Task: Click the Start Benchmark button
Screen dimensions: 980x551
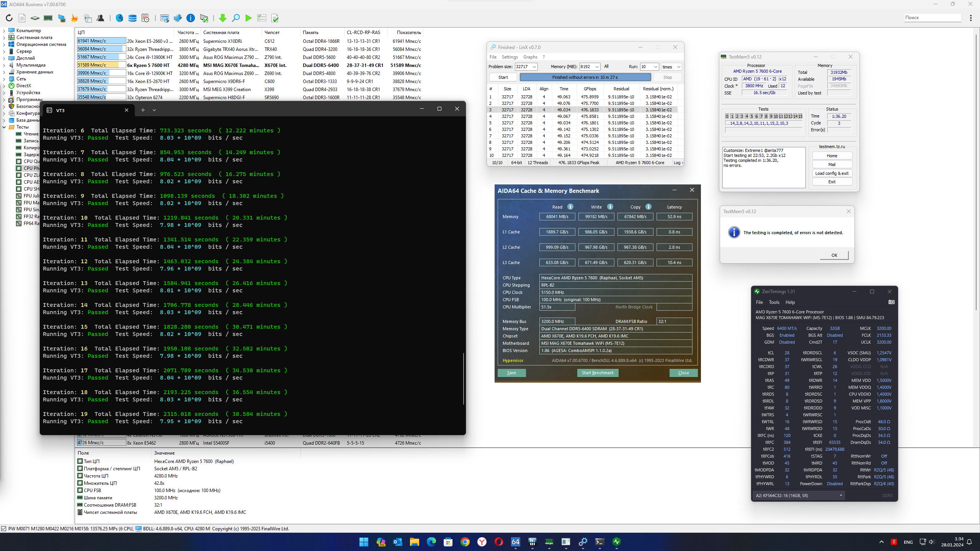Action: [x=597, y=373]
